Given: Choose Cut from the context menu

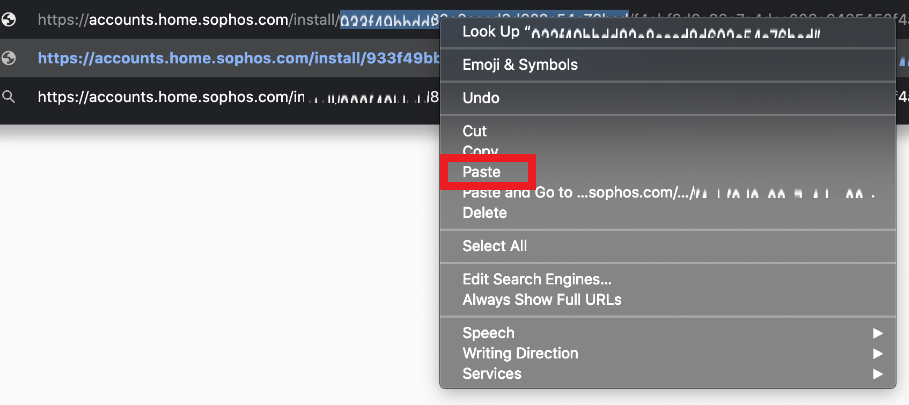Looking at the screenshot, I should click(x=475, y=131).
